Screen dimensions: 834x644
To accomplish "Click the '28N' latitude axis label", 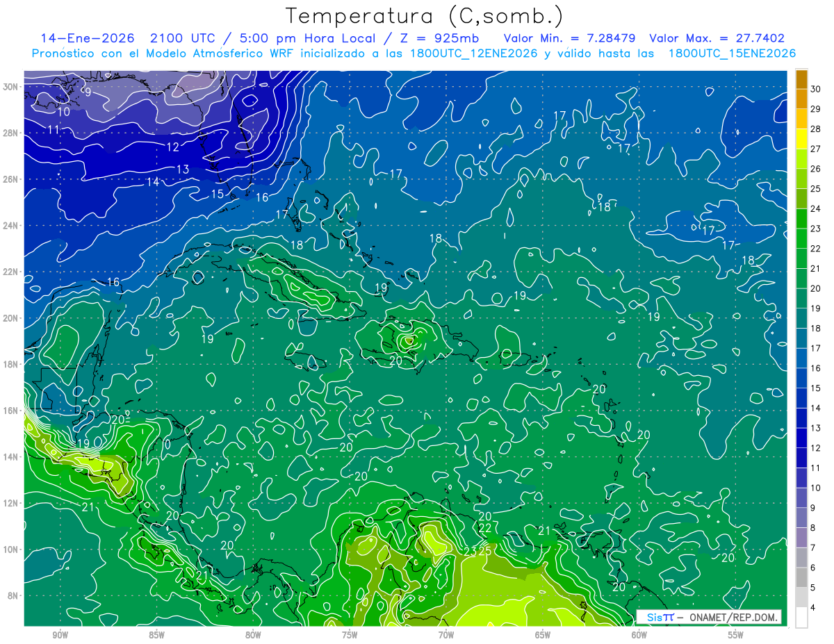I will click(12, 133).
